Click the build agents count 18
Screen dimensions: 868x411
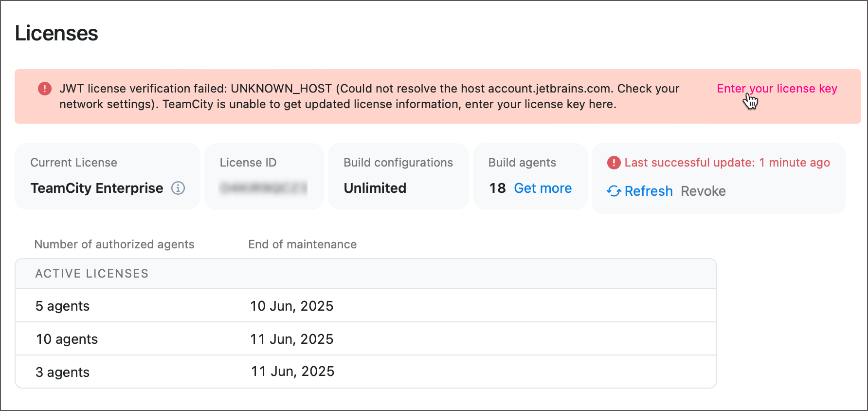point(497,188)
